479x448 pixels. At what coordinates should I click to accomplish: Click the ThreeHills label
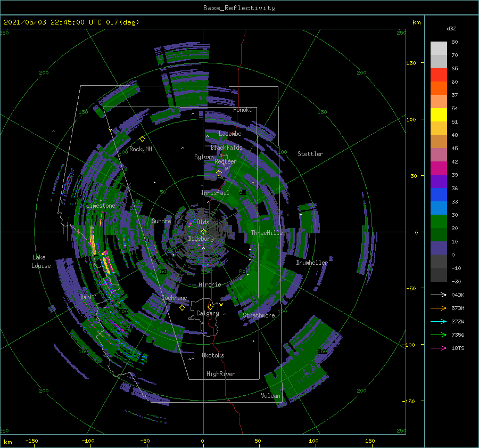pyautogui.click(x=267, y=233)
